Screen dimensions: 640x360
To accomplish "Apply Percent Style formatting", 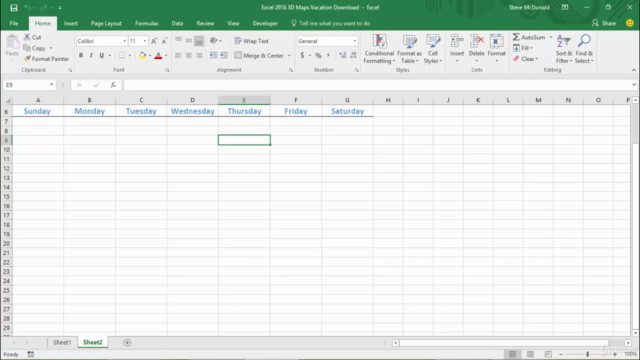I will point(318,55).
